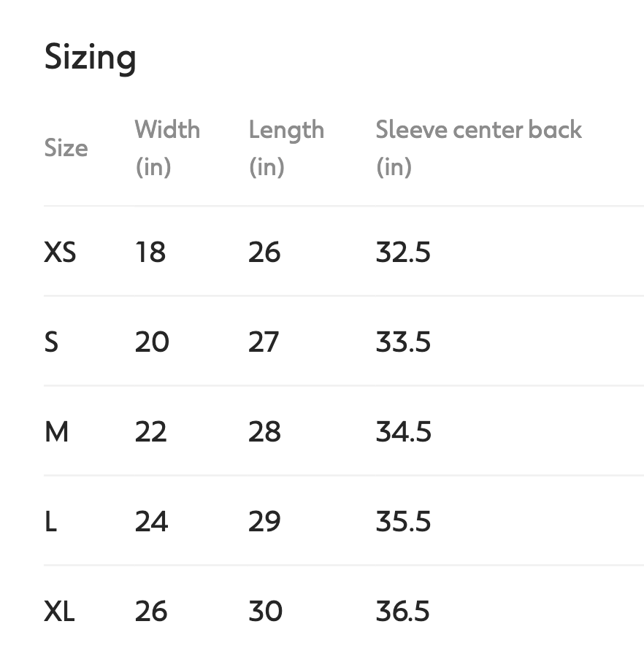
Task: Select the XS size row label
Action: [x=61, y=252]
